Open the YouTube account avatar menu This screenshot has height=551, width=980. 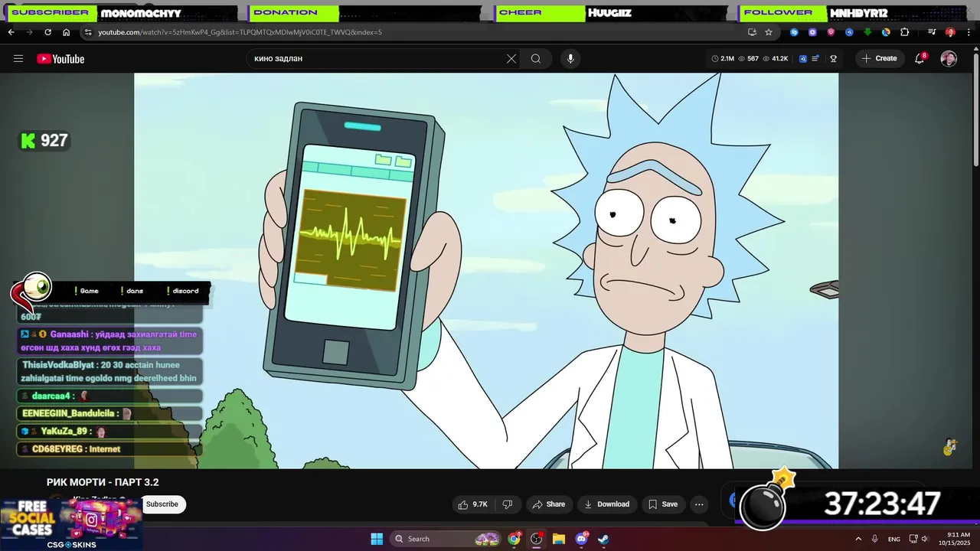tap(949, 59)
